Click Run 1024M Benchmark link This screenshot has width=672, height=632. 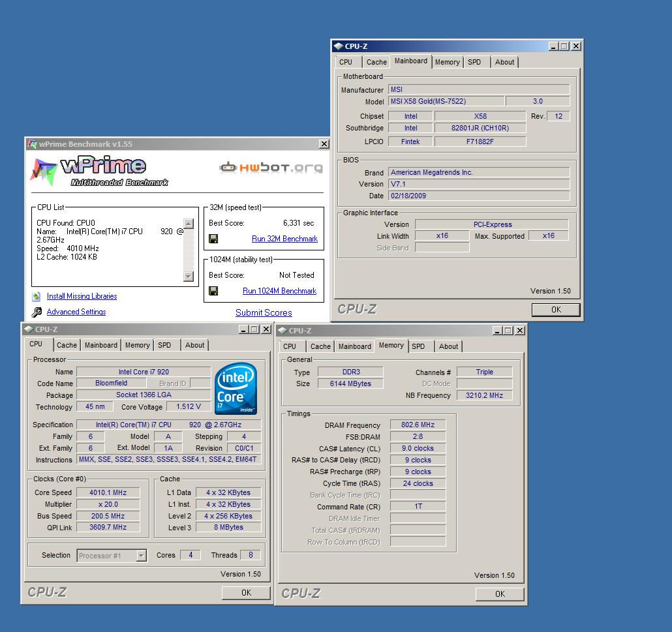coord(279,291)
